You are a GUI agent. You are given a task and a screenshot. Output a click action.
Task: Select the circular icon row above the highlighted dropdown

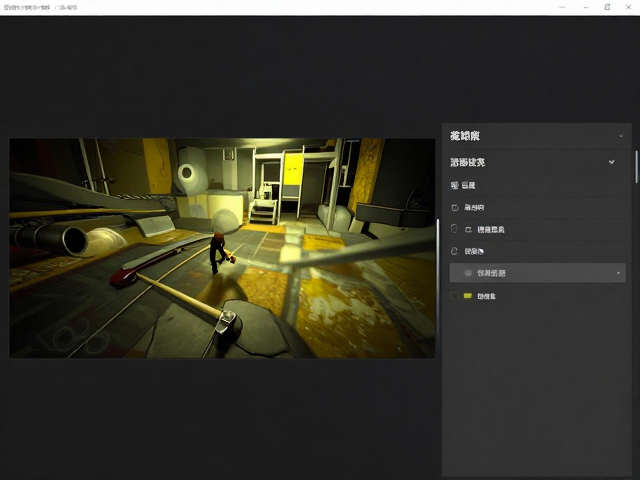point(538,251)
